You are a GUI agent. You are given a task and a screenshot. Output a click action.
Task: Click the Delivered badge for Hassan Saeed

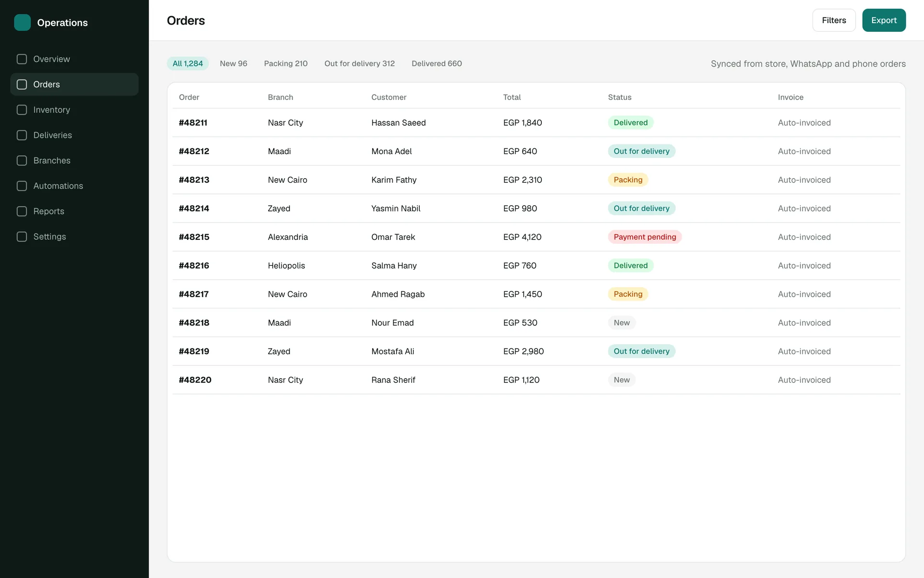630,123
